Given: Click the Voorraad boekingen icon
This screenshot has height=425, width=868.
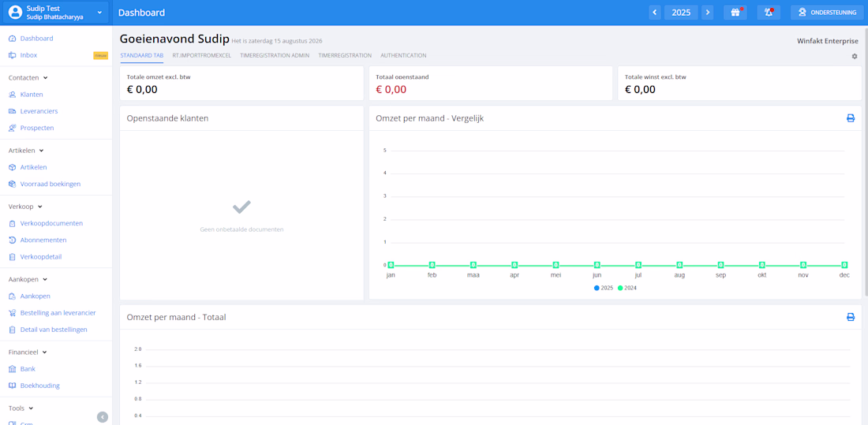Looking at the screenshot, I should pyautogui.click(x=12, y=183).
